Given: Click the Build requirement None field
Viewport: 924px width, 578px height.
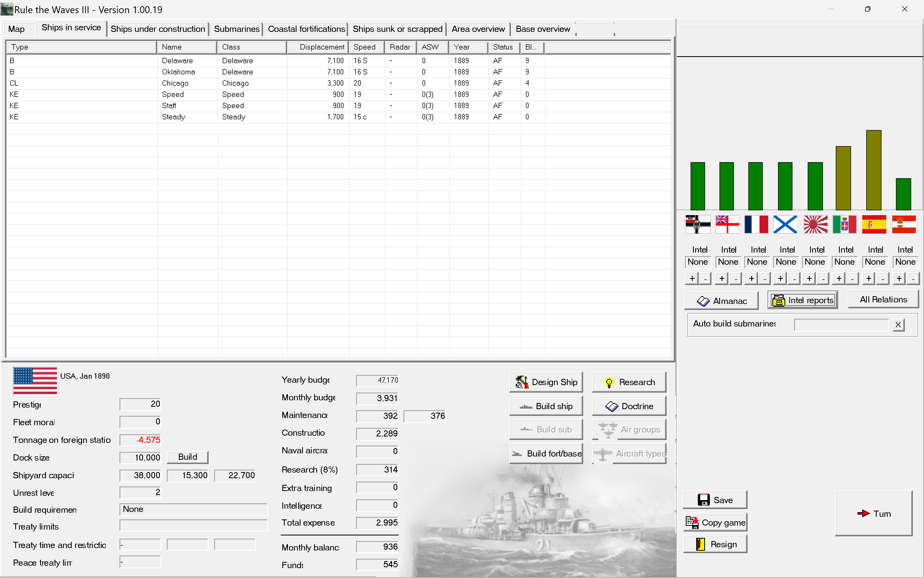Looking at the screenshot, I should coord(193,509).
